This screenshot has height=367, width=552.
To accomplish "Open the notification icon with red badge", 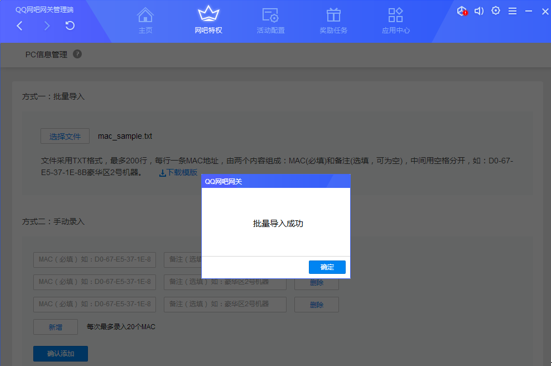I will 462,11.
